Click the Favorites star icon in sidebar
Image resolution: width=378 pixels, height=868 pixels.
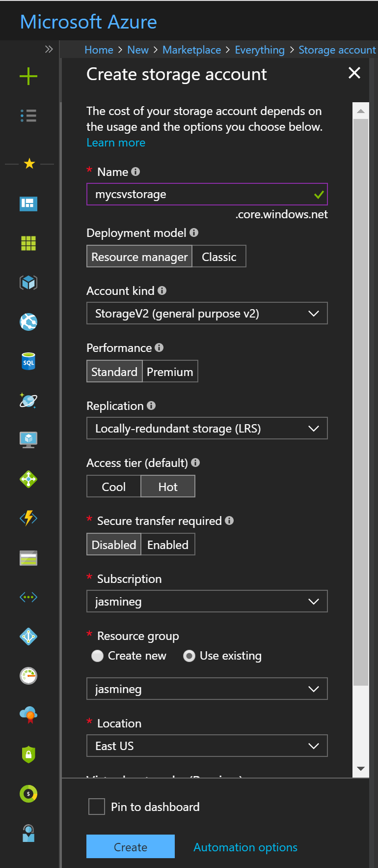(29, 163)
